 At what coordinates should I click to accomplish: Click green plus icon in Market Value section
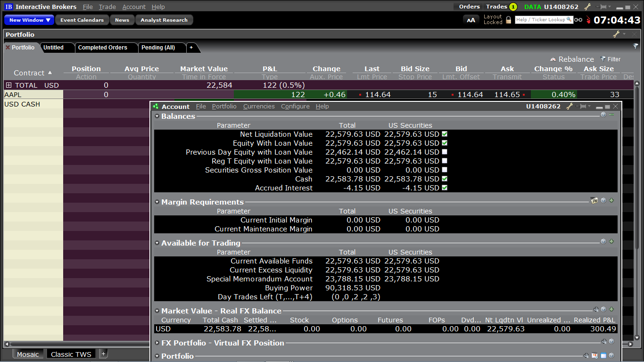611,309
